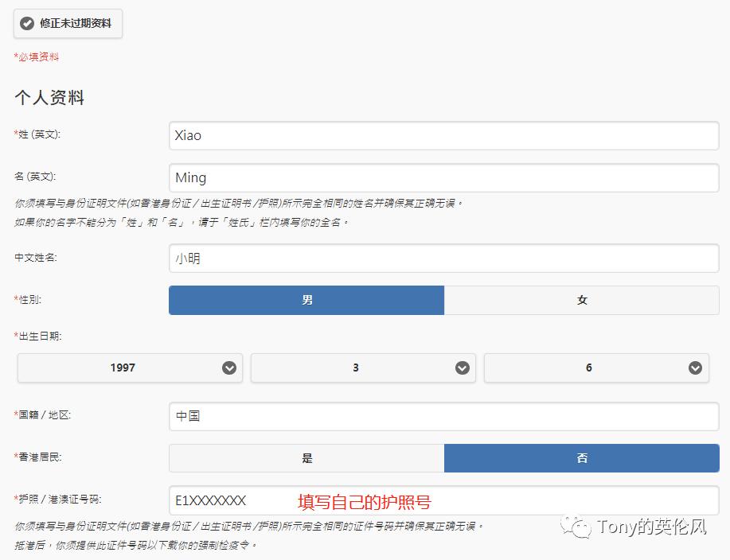The height and width of the screenshot is (560, 730).
Task: Click the checkmark icon in 修正未过期资料
Action: pyautogui.click(x=27, y=23)
